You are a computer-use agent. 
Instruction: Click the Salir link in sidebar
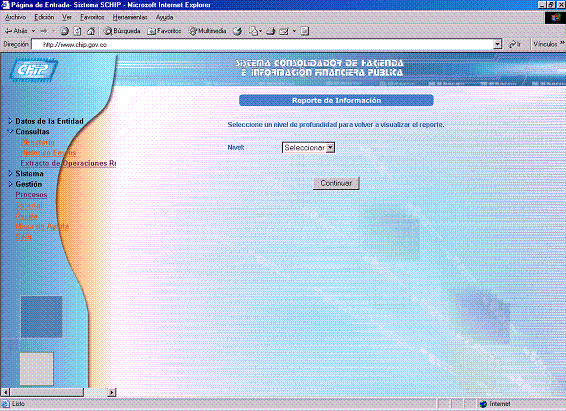(23, 237)
